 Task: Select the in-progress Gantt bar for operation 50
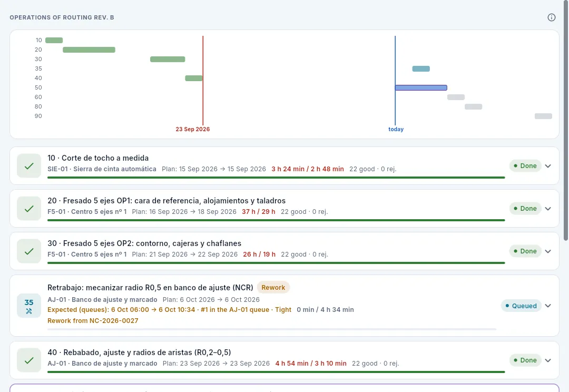pos(421,87)
